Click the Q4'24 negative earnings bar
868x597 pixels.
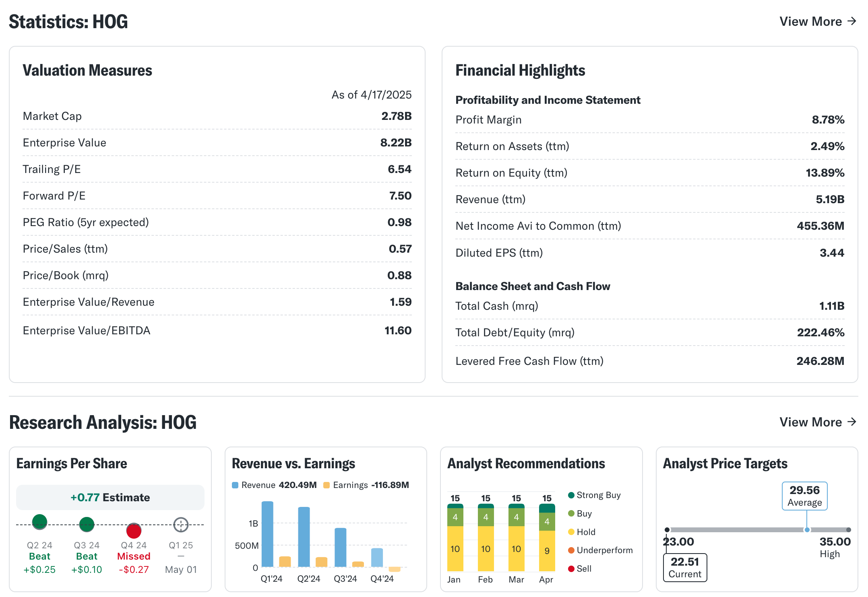[395, 569]
